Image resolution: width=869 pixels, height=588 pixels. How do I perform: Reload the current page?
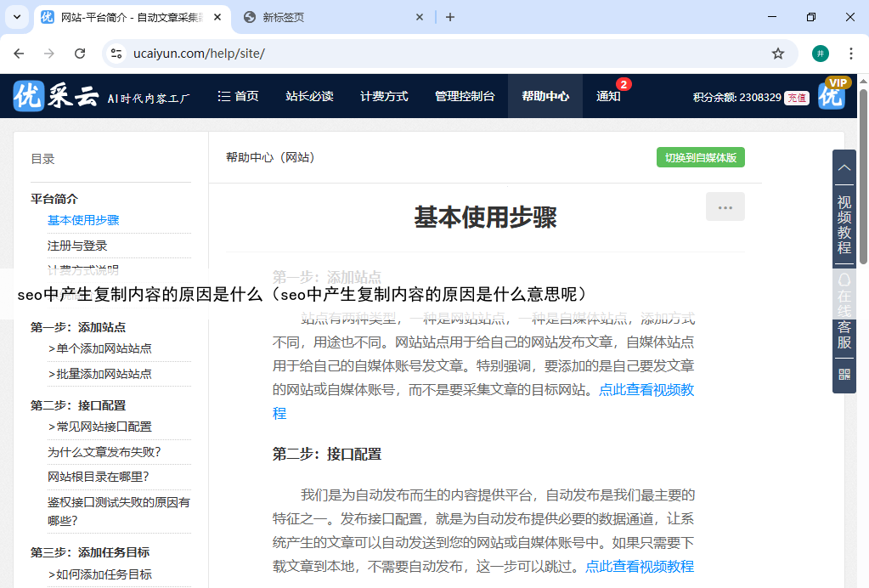pos(80,54)
